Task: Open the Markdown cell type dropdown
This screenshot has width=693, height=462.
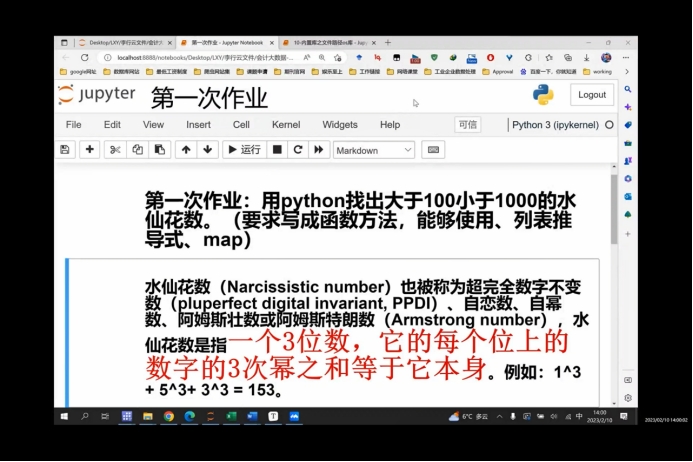Action: [x=373, y=150]
